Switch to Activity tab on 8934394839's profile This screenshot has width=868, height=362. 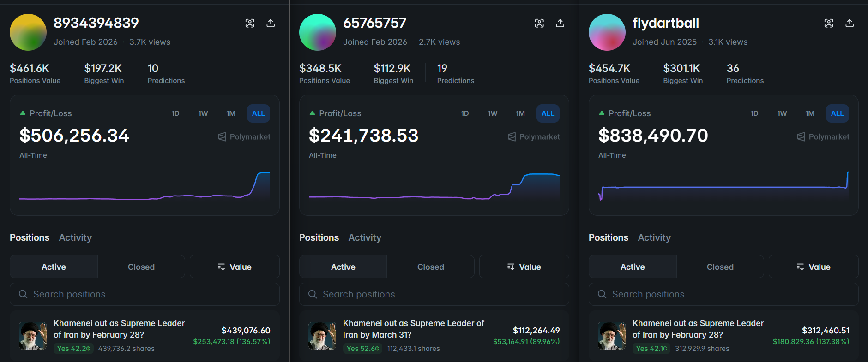[75, 237]
